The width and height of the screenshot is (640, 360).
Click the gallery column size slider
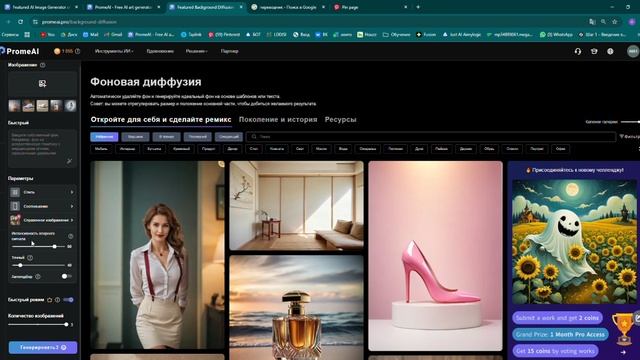click(630, 122)
